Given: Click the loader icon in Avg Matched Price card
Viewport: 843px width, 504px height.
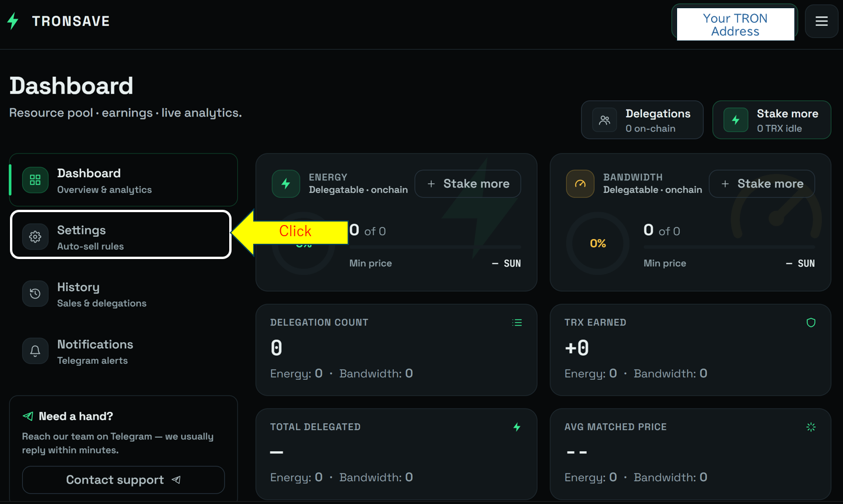Looking at the screenshot, I should click(x=811, y=427).
